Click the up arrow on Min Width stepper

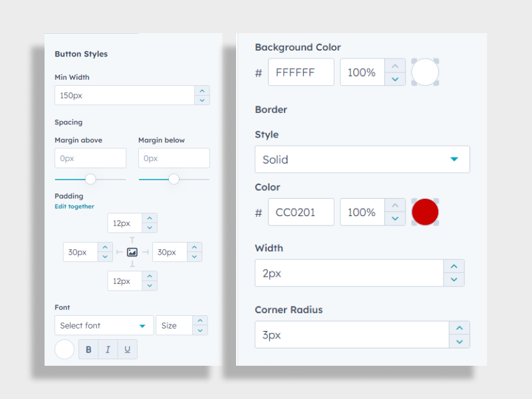coord(202,91)
